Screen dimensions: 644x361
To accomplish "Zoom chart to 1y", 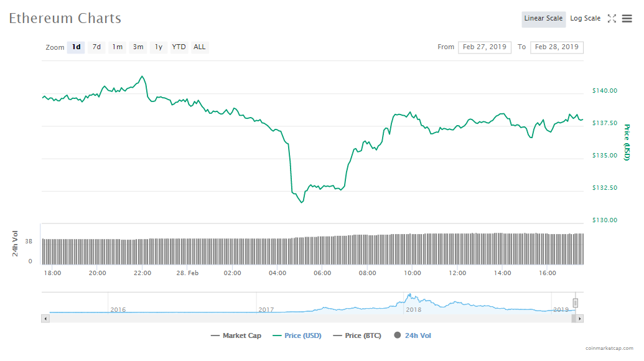I will click(159, 47).
